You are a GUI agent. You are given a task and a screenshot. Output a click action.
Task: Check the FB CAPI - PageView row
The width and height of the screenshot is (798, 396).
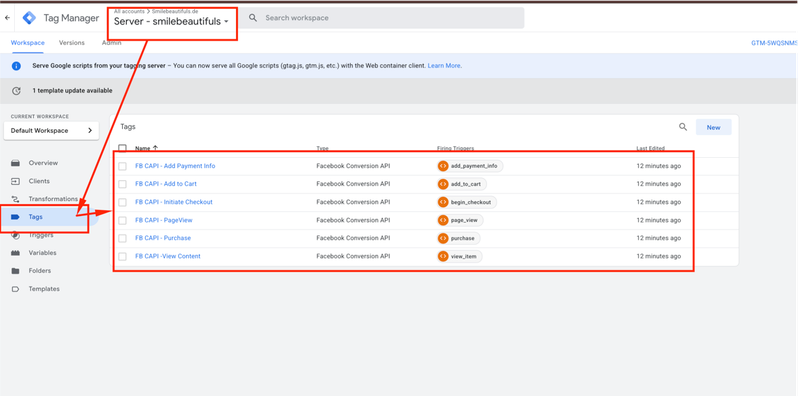122,220
